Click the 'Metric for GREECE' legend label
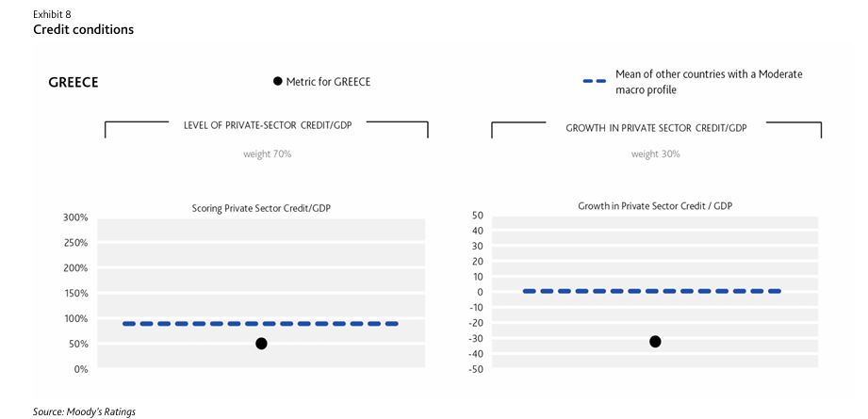Viewport: 868px width, 419px height. pyautogui.click(x=328, y=82)
